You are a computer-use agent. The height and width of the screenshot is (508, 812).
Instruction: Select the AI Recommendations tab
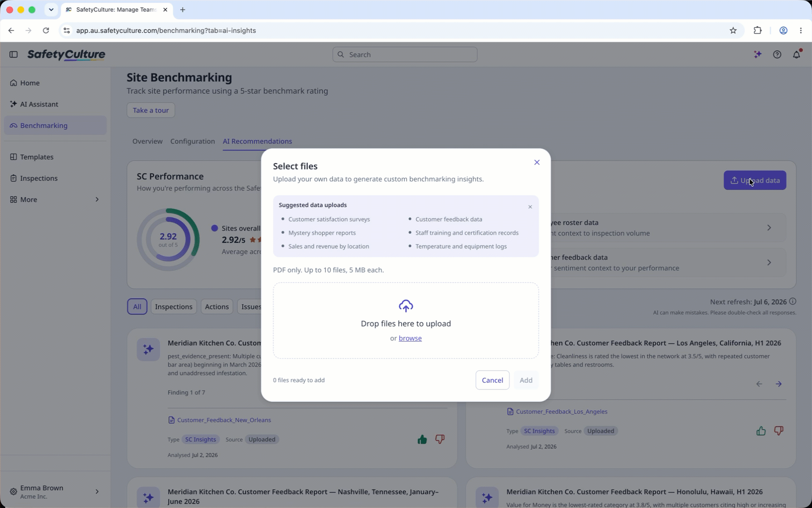(x=257, y=141)
